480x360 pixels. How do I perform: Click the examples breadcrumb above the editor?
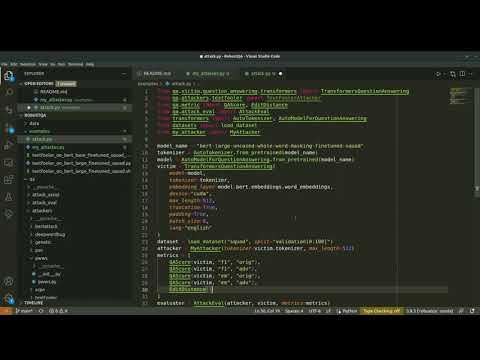(148, 84)
